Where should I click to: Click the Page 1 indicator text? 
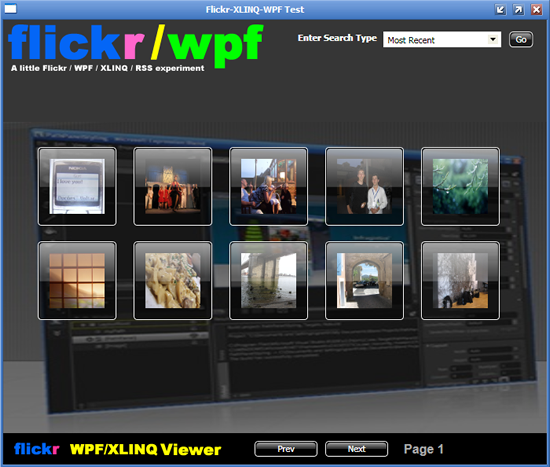(424, 449)
